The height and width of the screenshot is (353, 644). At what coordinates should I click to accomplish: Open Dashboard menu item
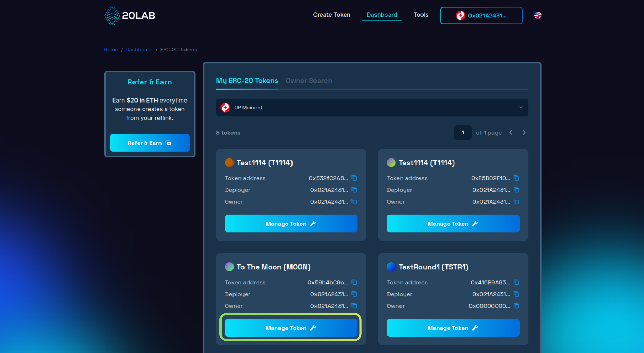pos(382,15)
